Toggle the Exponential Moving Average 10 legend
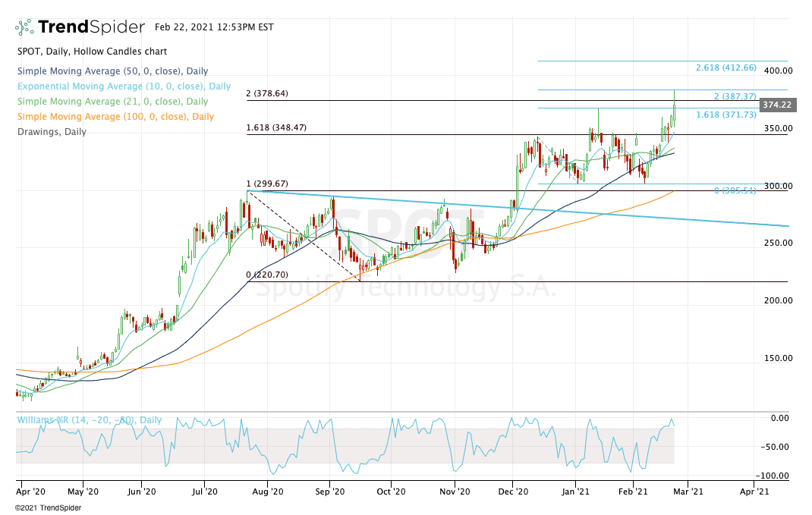This screenshot has height=515, width=812. pos(123,86)
